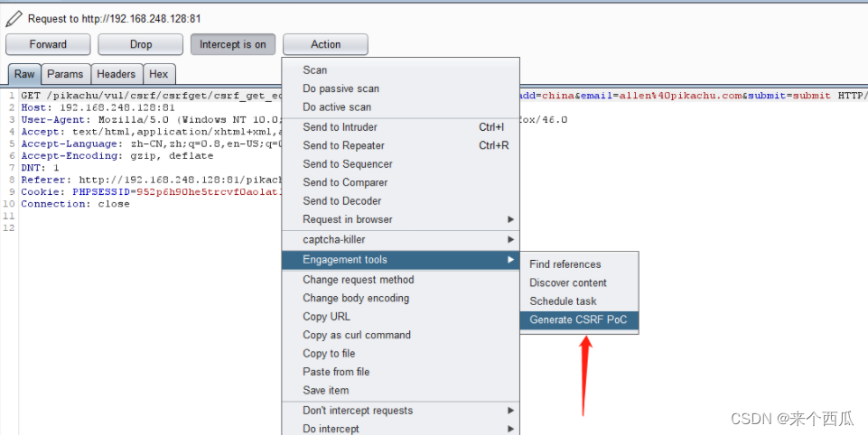Image resolution: width=868 pixels, height=435 pixels.
Task: Select Schedule task in the submenu
Action: 579,301
